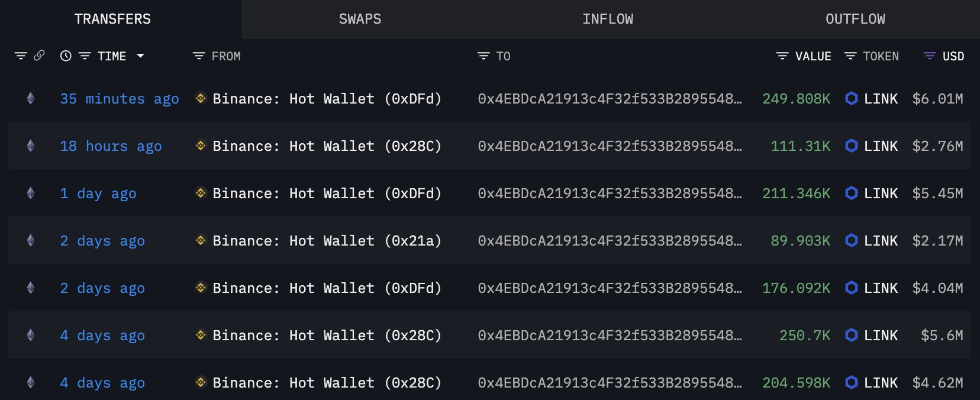Viewport: 980px width, 400px height.
Task: Open the 35 minutes ago transaction link
Action: coord(119,98)
